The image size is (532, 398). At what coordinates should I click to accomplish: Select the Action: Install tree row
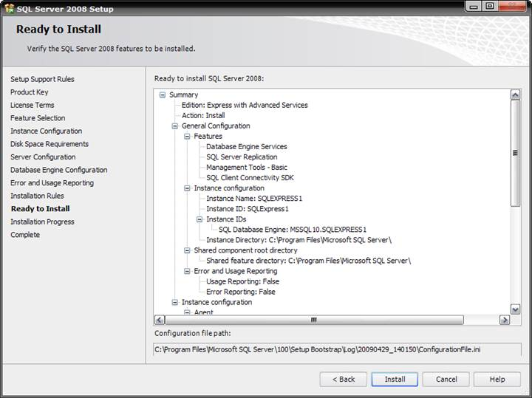[x=203, y=116]
